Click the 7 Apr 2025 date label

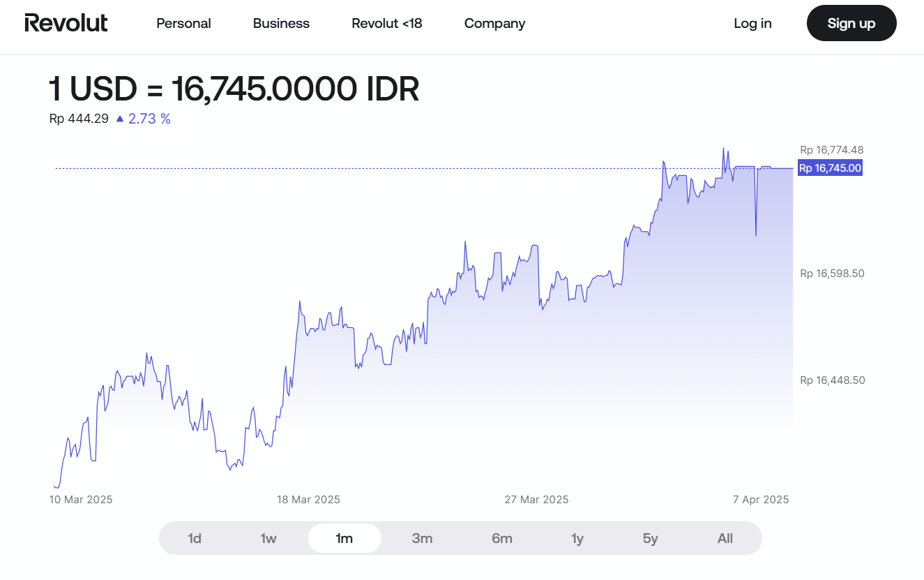click(761, 499)
